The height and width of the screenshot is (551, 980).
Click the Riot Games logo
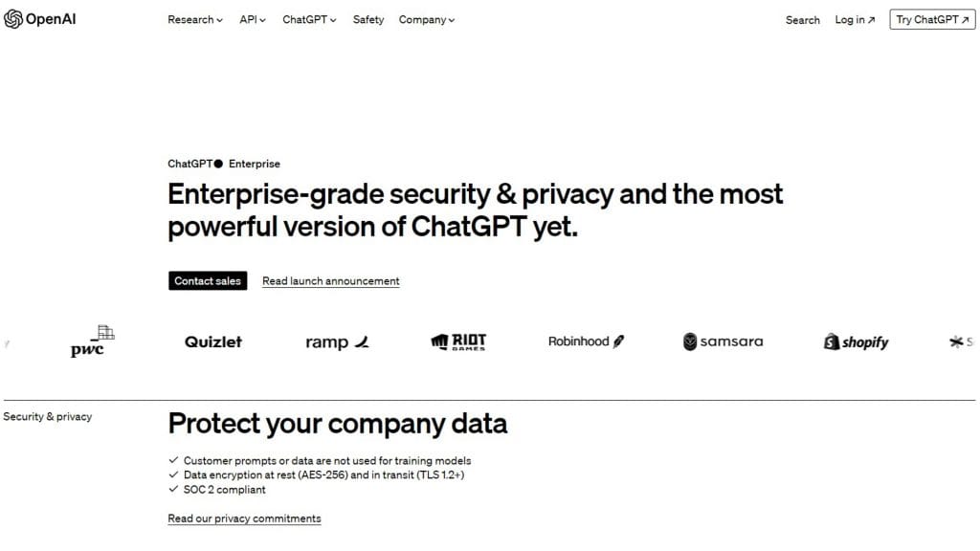tap(458, 342)
